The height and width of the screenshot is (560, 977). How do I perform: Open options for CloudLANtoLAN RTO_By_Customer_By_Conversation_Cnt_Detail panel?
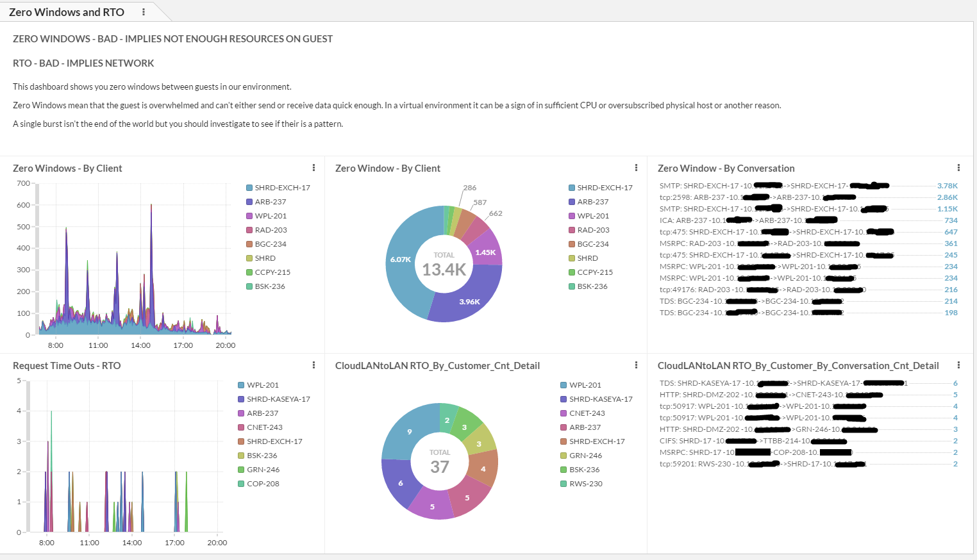click(x=958, y=365)
